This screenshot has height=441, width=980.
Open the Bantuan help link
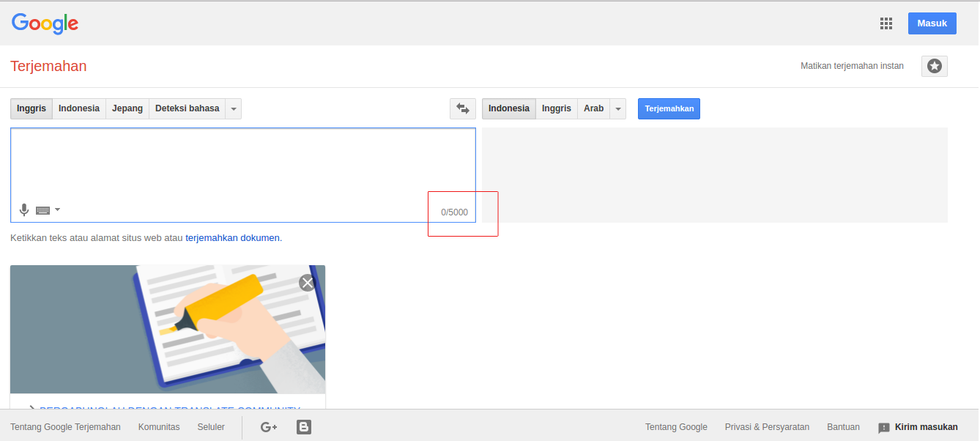coord(843,427)
